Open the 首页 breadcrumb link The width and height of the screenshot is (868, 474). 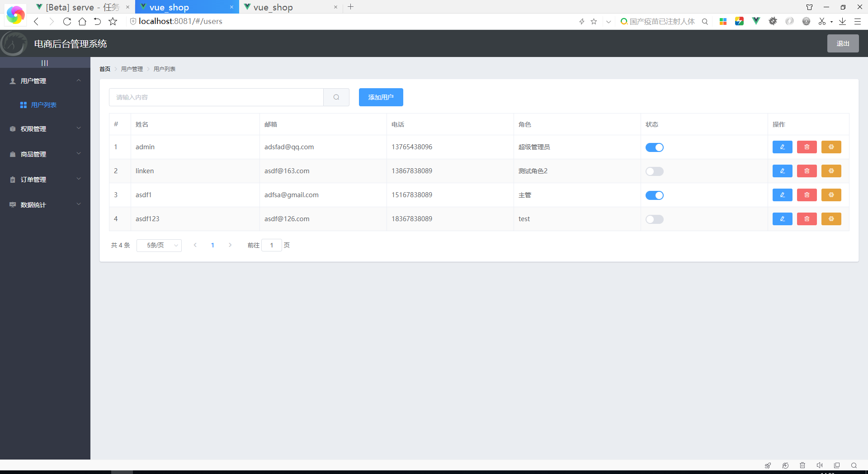[104, 69]
